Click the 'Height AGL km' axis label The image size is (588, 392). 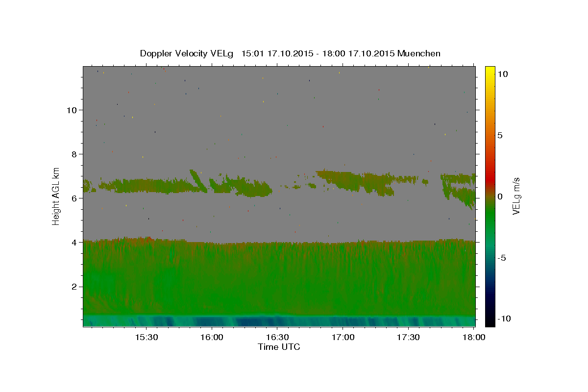(x=56, y=196)
